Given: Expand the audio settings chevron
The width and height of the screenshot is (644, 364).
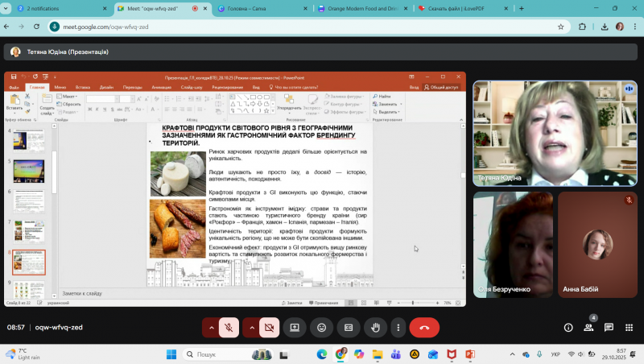Looking at the screenshot, I should [212, 328].
